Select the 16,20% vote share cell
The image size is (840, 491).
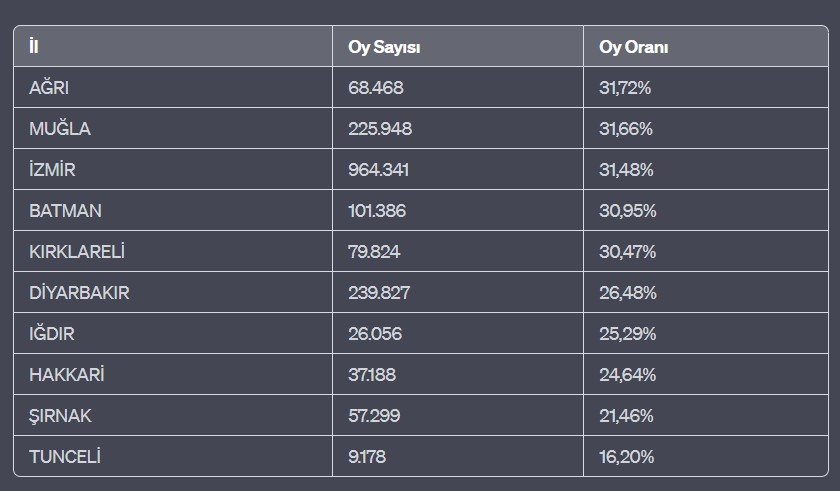coord(626,457)
